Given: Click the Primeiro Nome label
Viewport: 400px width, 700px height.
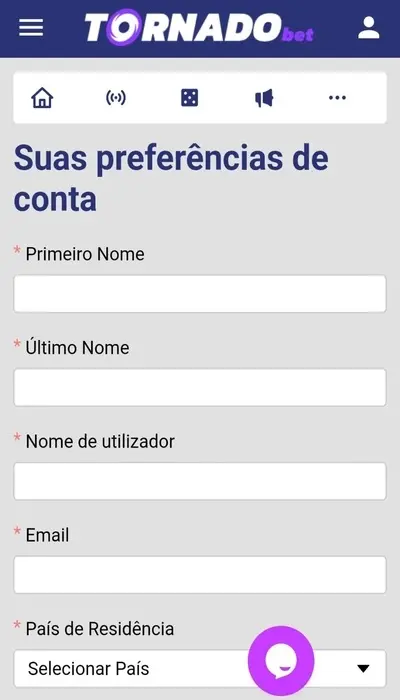Looking at the screenshot, I should 85,254.
